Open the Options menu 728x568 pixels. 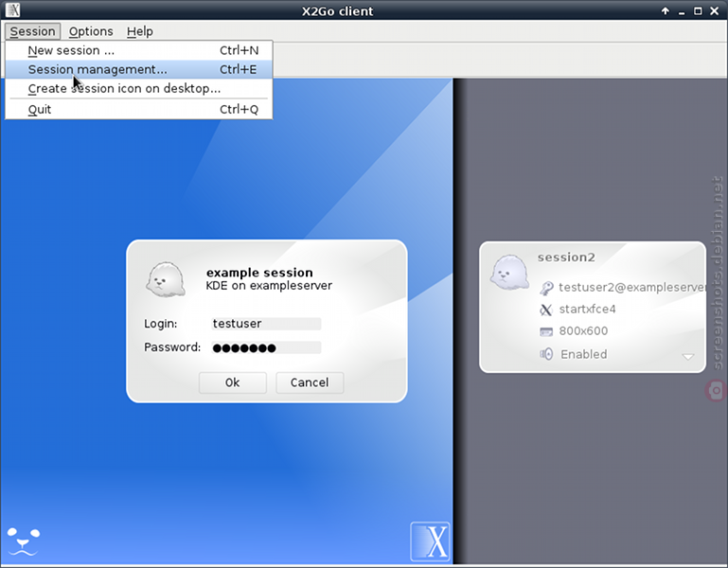point(91,31)
